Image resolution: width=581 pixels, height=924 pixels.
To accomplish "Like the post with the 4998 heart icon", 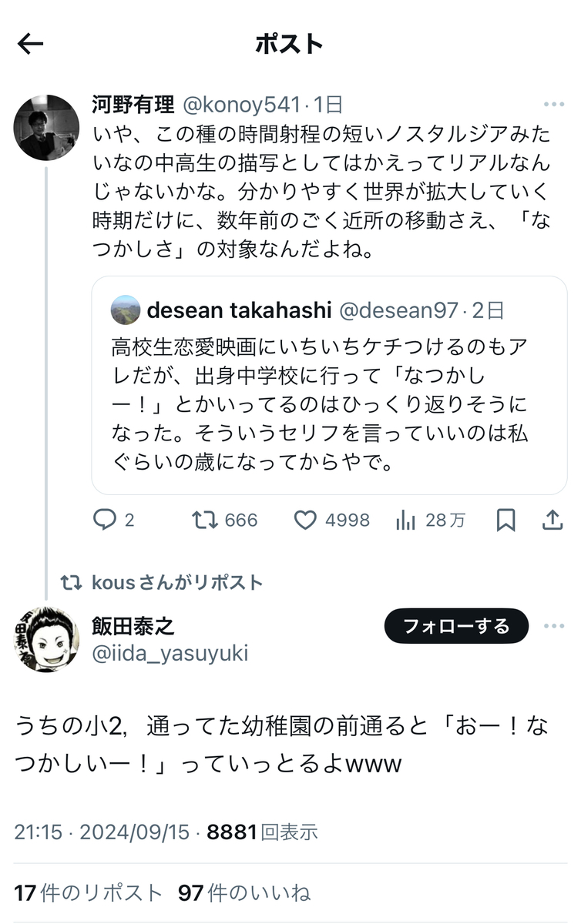I will pyautogui.click(x=306, y=521).
